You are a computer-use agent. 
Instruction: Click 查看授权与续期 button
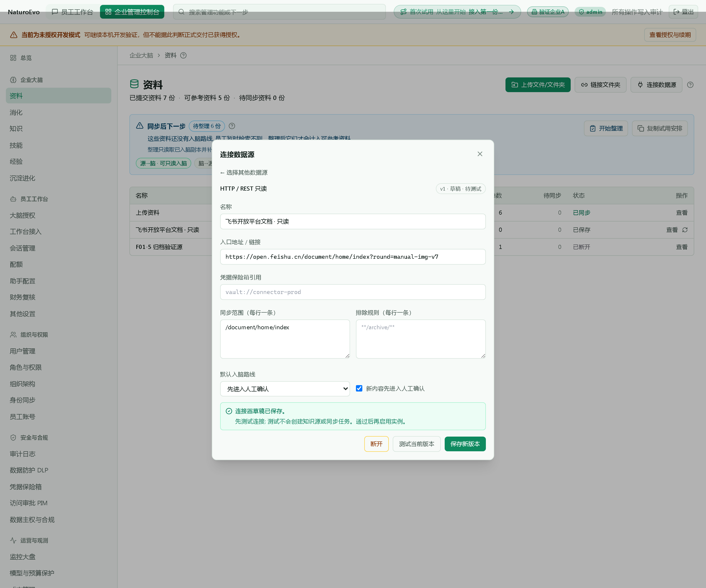pyautogui.click(x=670, y=35)
